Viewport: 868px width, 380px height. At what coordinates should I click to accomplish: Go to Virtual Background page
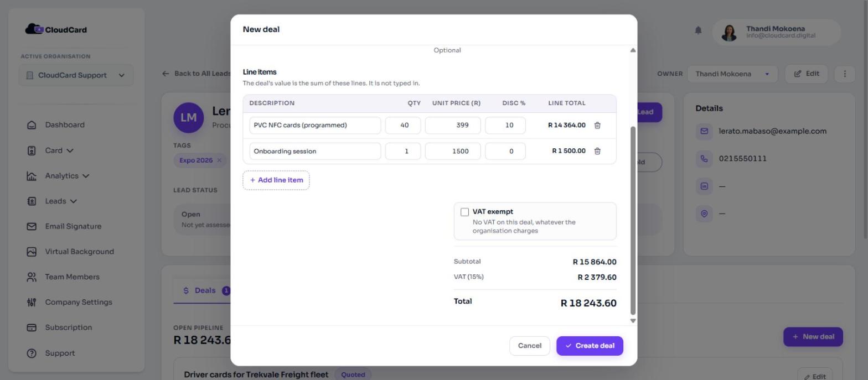79,252
